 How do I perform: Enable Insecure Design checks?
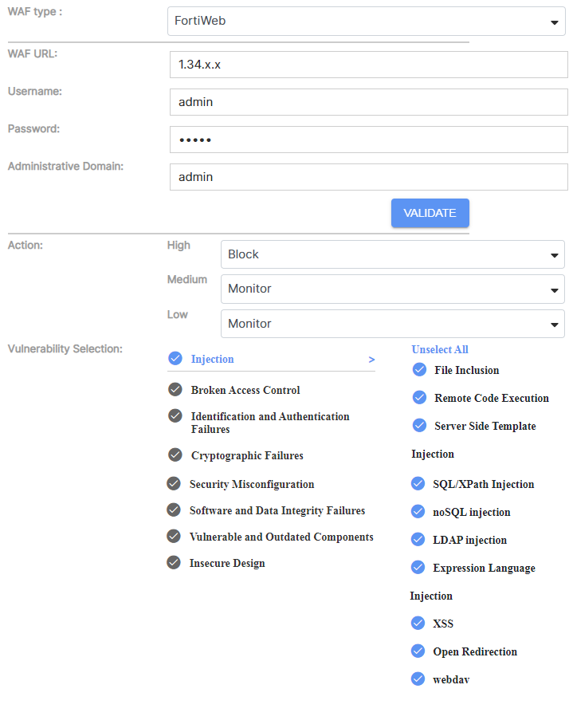(x=174, y=562)
